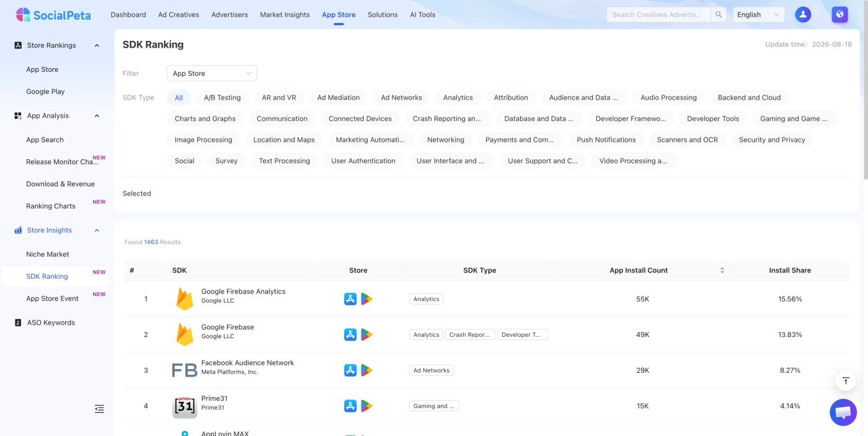This screenshot has width=868, height=436.
Task: Click the SocialPeta logo
Action: [x=53, y=15]
